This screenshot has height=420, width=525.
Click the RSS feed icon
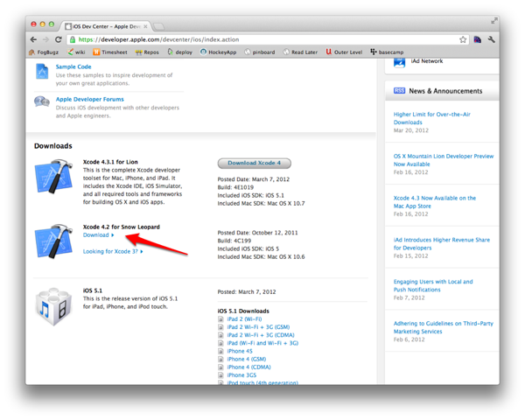(399, 91)
